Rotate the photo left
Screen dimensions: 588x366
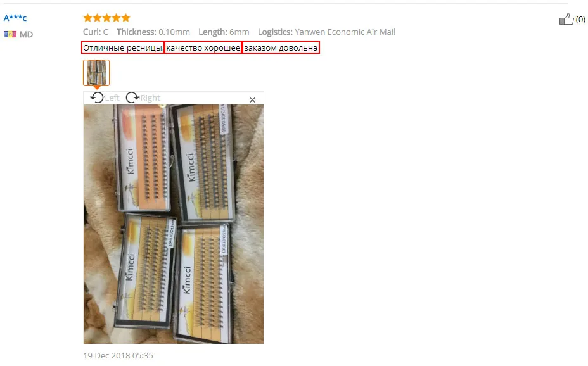coord(97,98)
